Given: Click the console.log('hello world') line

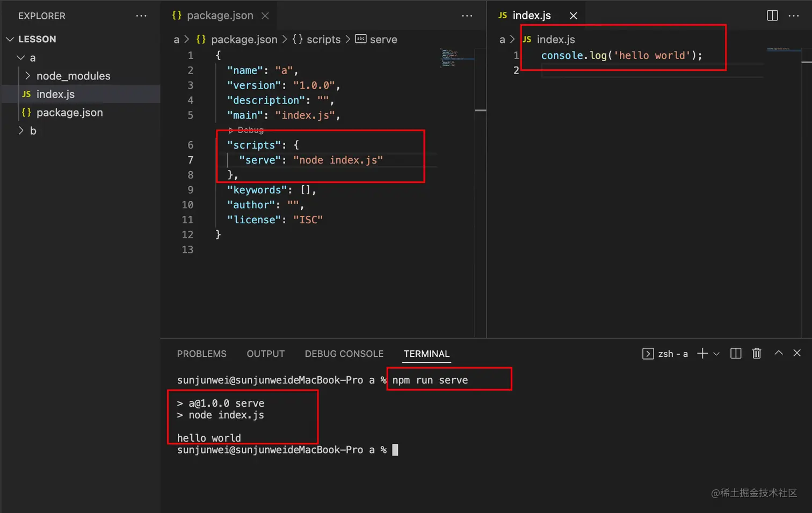Looking at the screenshot, I should click(x=622, y=55).
